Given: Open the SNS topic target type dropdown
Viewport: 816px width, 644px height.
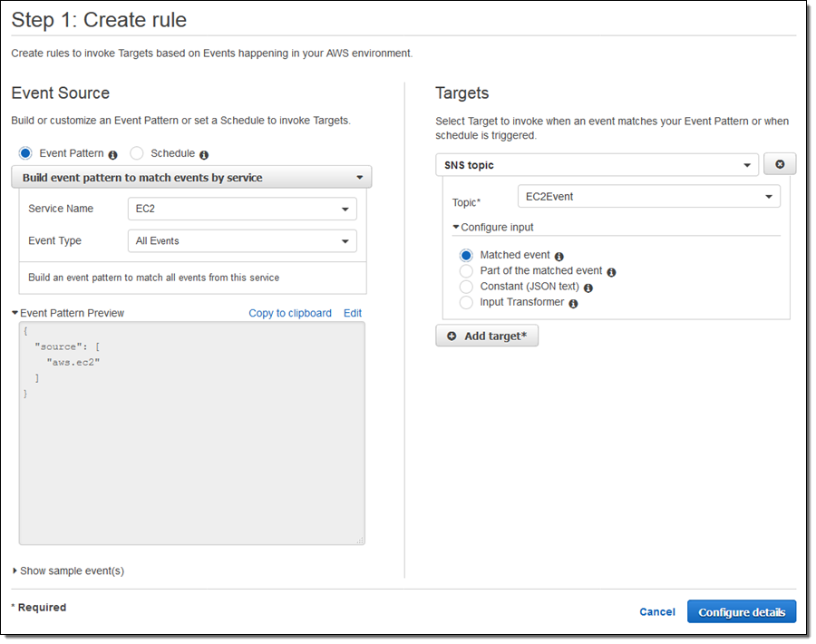Looking at the screenshot, I should point(597,165).
